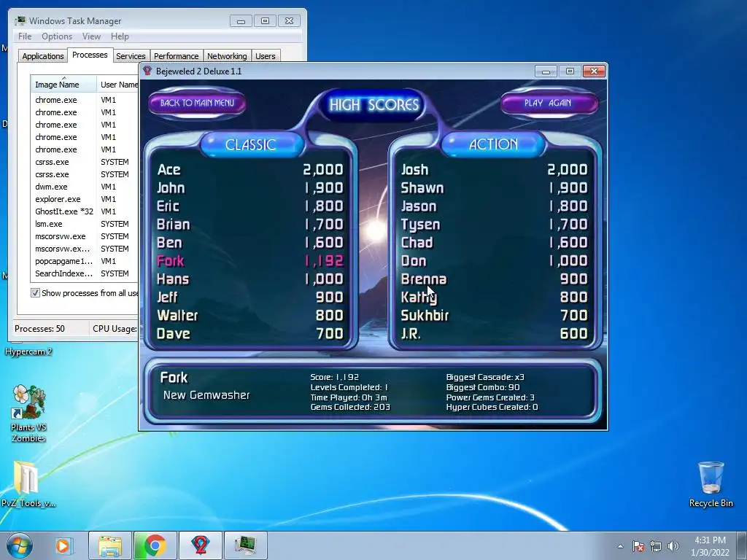The height and width of the screenshot is (560, 747).
Task: Select the Bejeweled 2 taskbar icon
Action: click(201, 545)
